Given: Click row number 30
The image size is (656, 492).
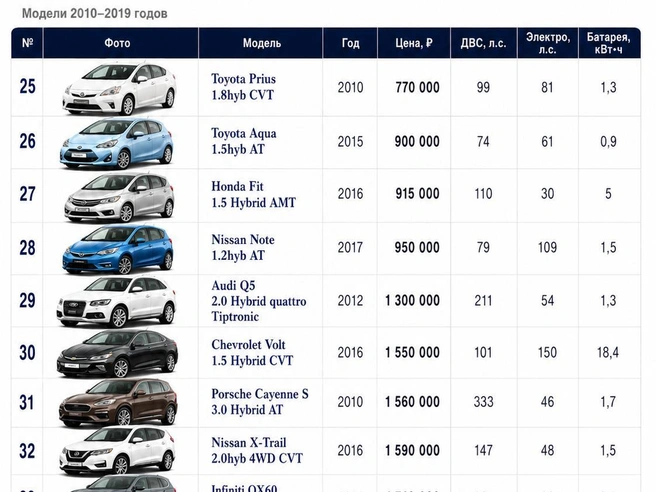Looking at the screenshot, I should 27,352.
